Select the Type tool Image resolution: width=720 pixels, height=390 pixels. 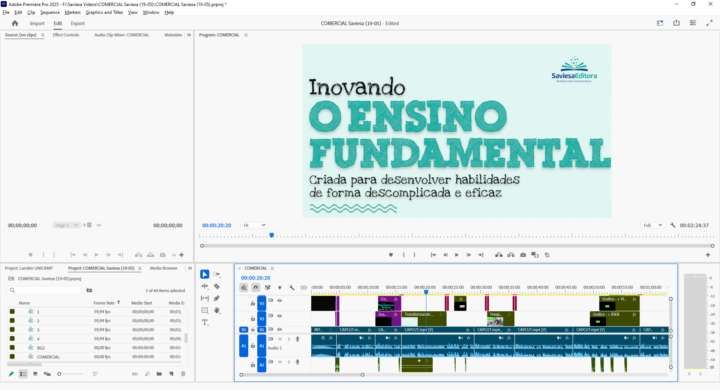tap(205, 322)
